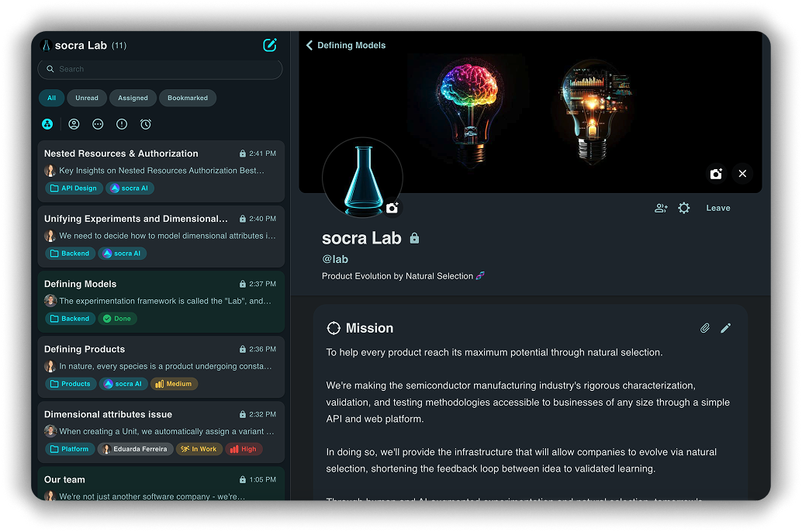Open the Assigned filter tab
This screenshot has height=532, width=802.
click(133, 98)
